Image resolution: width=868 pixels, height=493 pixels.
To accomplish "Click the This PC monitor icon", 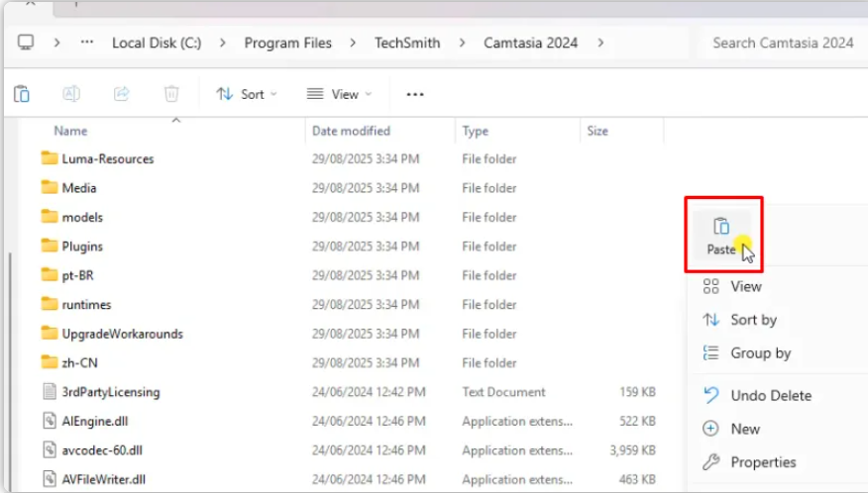I will coord(26,43).
